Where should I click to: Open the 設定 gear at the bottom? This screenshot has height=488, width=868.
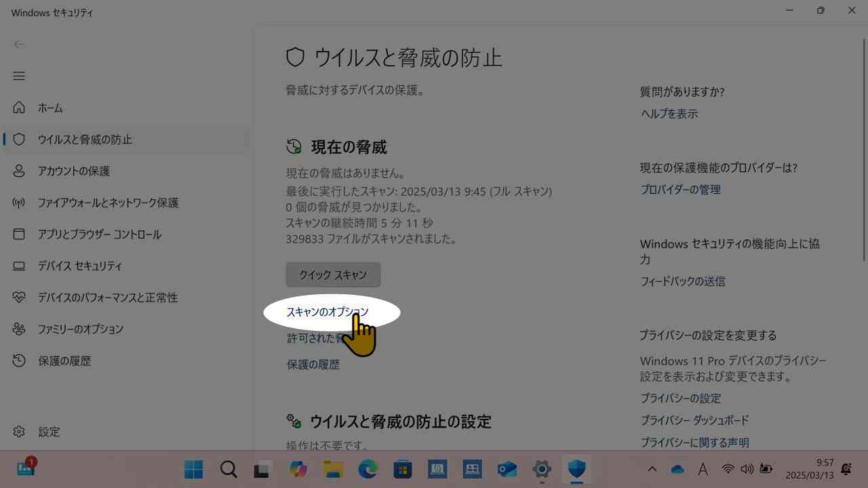pyautogui.click(x=19, y=431)
